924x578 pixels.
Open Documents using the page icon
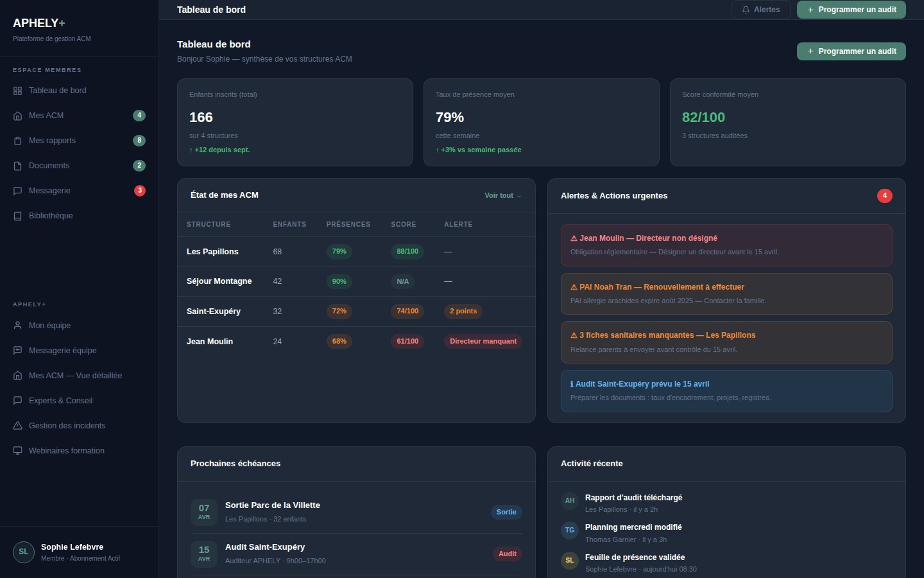pyautogui.click(x=17, y=166)
